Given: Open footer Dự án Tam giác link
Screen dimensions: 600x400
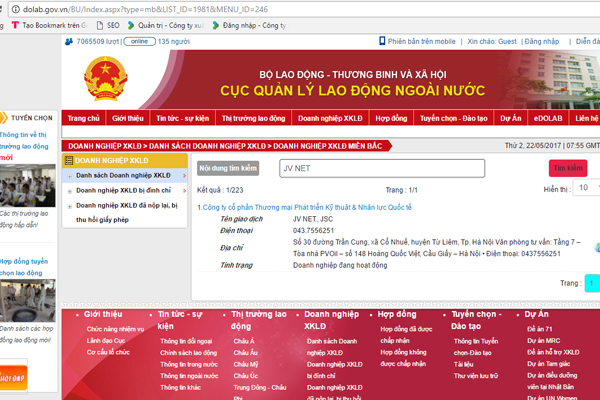Looking at the screenshot, I should tap(548, 364).
